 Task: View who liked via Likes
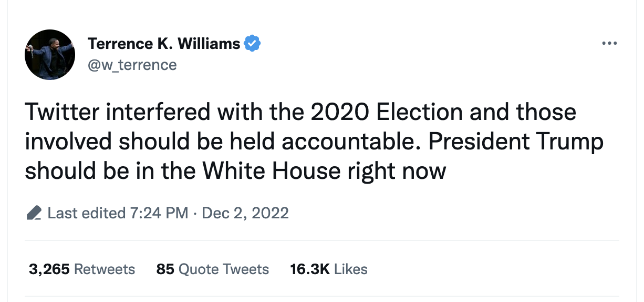pos(350,269)
